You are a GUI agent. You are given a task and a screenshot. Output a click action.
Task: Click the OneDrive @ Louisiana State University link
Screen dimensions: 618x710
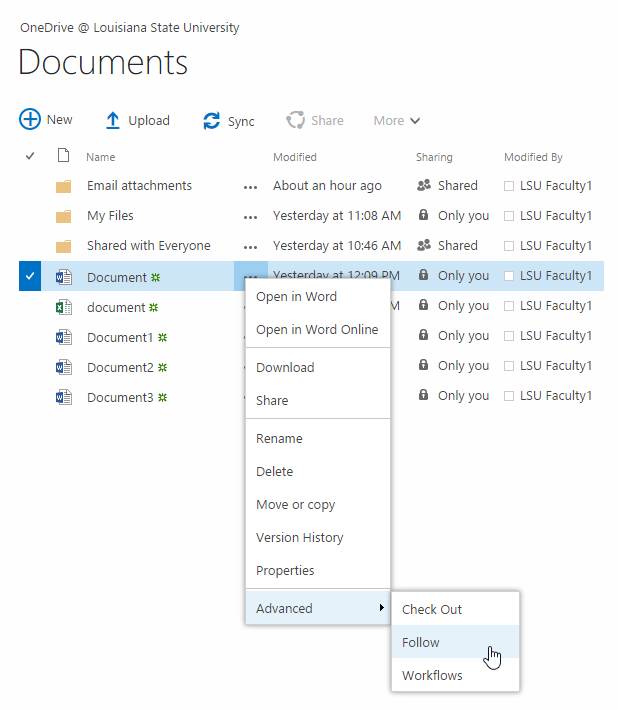tap(129, 28)
